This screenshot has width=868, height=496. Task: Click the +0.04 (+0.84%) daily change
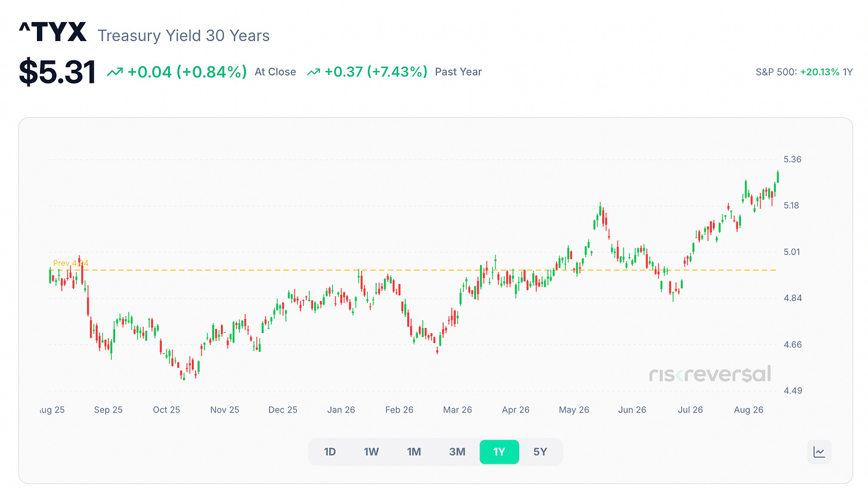coord(187,72)
